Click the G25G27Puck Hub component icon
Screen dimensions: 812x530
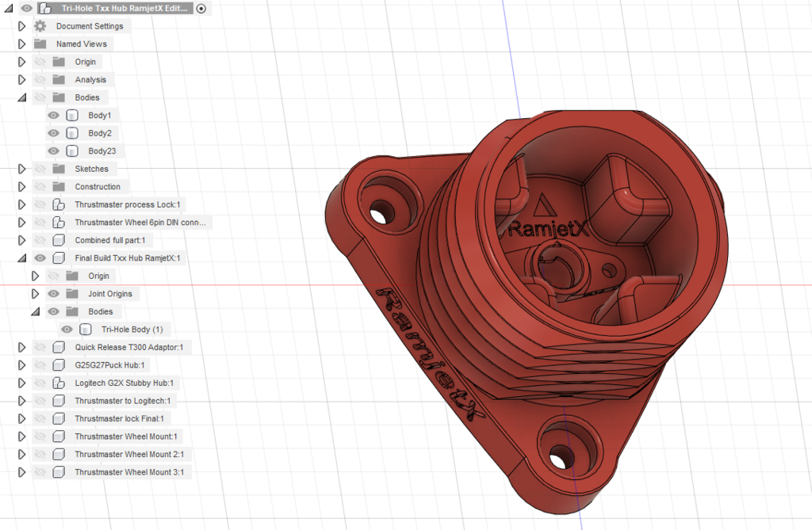pyautogui.click(x=59, y=365)
